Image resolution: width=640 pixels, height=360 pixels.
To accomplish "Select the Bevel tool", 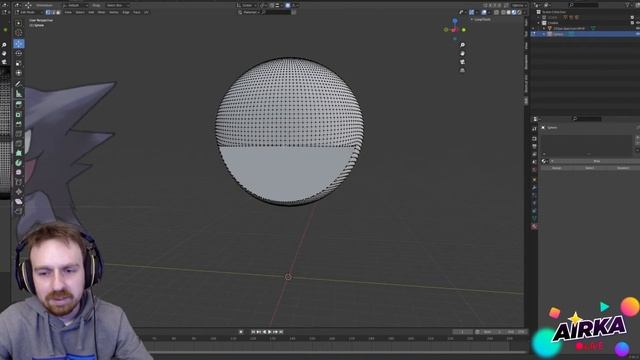I will (x=18, y=124).
